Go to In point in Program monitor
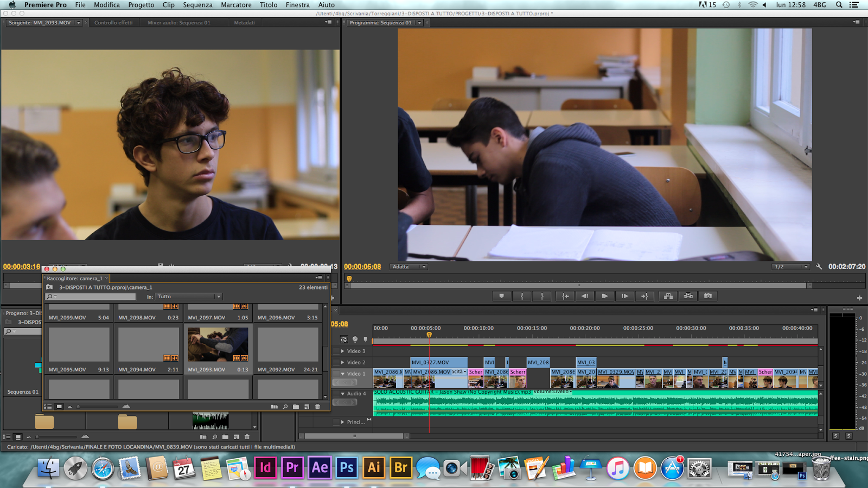This screenshot has height=488, width=868. point(565,296)
